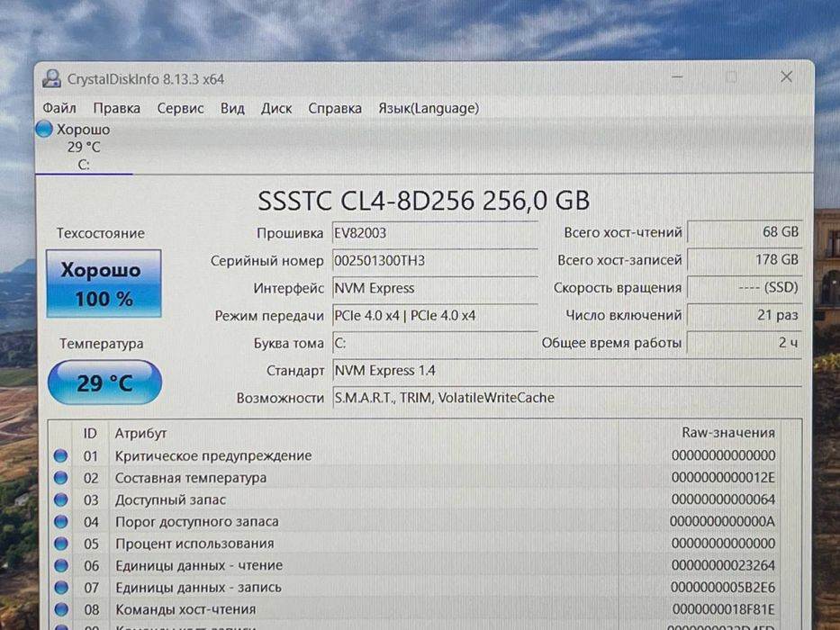This screenshot has width=840, height=630.
Task: Select the Процент использования row
Action: 415,544
